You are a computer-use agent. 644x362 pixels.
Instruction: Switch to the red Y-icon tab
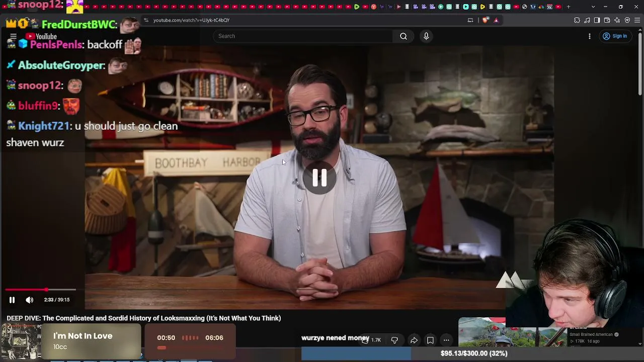(373, 7)
